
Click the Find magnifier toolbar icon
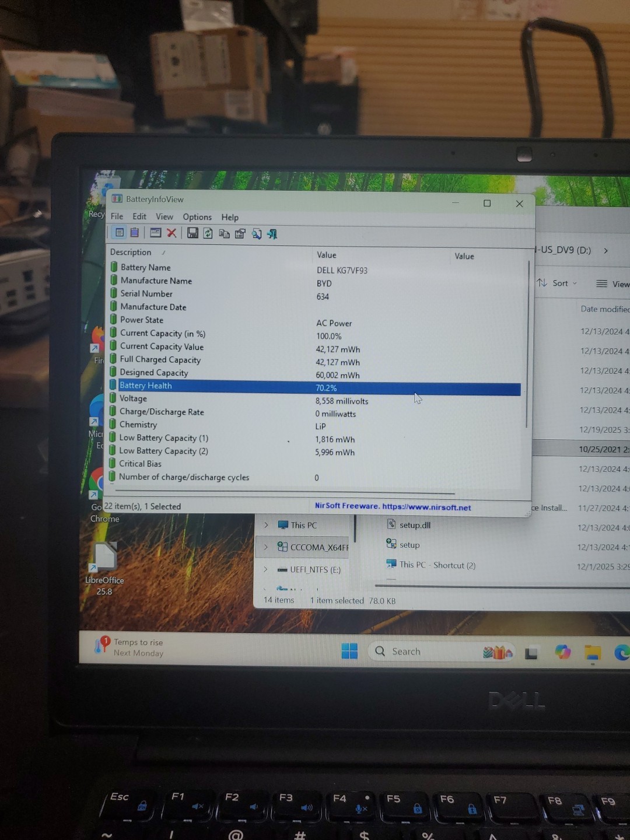coord(257,234)
